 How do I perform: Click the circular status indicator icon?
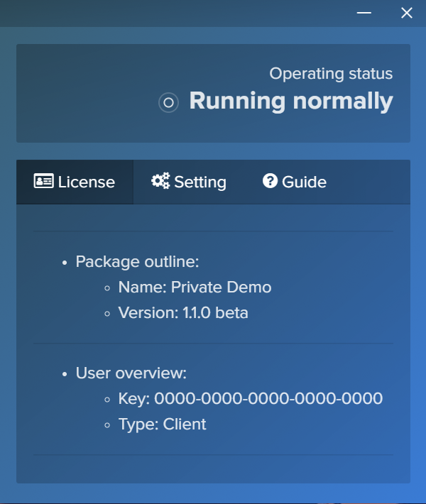[168, 103]
